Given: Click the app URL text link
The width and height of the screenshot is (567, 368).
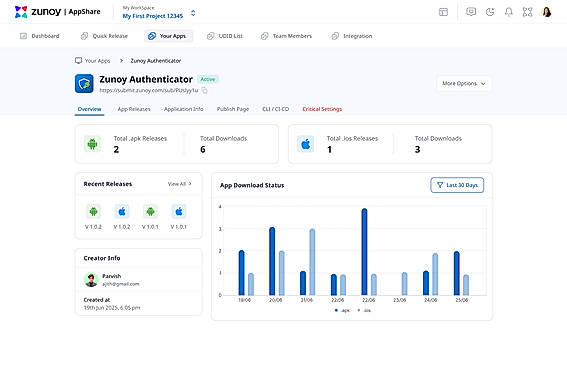Looking at the screenshot, I should tap(149, 90).
